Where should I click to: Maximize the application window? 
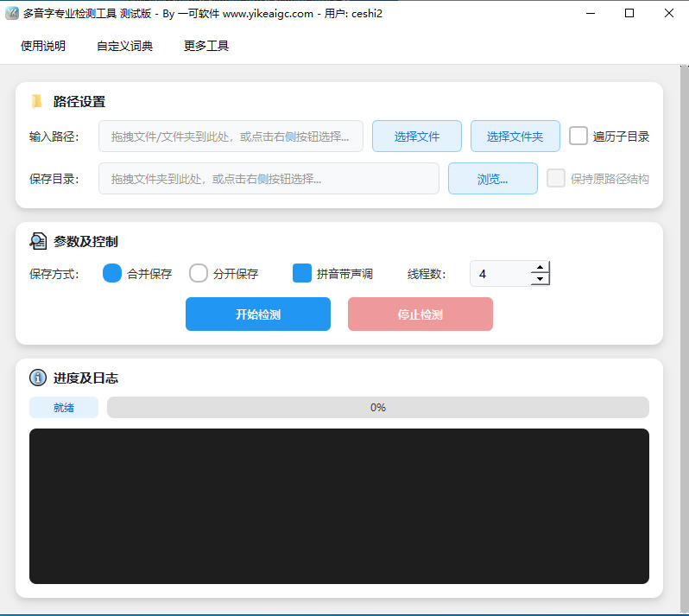[629, 13]
